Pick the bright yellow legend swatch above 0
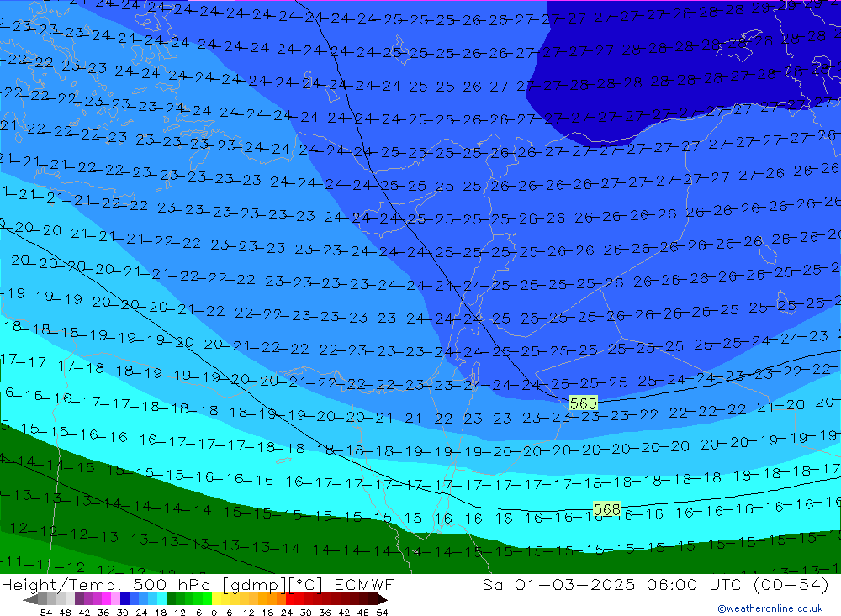 point(216,599)
